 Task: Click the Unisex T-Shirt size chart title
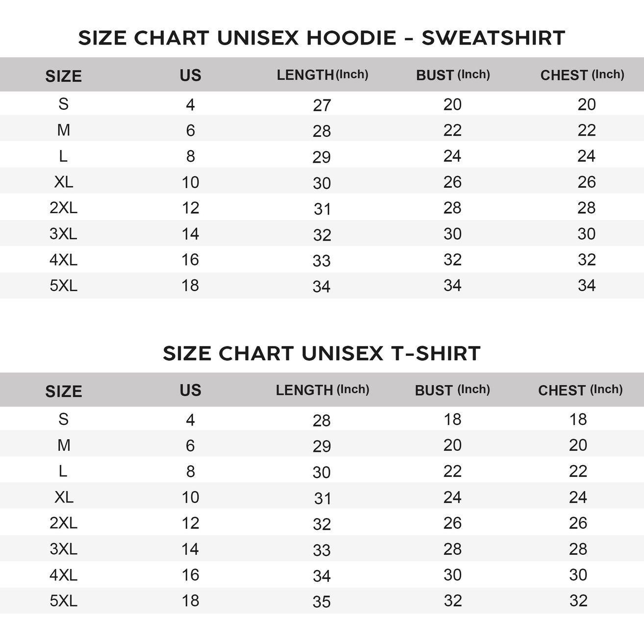click(x=322, y=353)
